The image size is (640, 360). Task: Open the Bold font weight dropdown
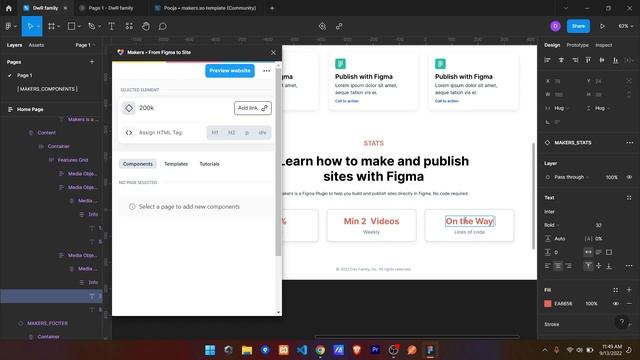point(552,225)
